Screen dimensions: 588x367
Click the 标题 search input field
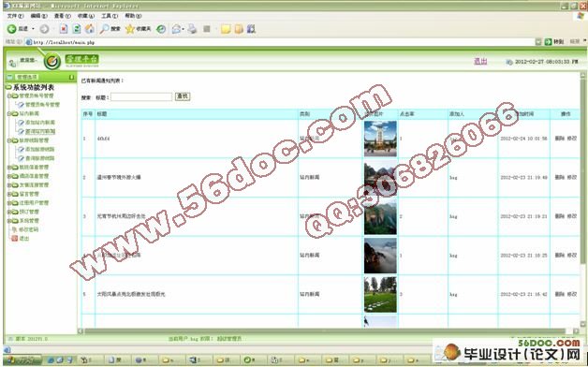coord(141,97)
